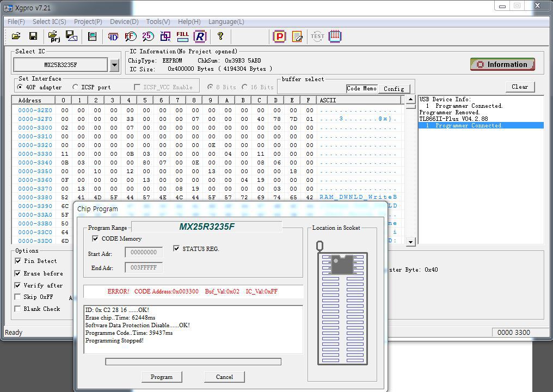
Task: Select the ICSP port radio button
Action: point(75,87)
